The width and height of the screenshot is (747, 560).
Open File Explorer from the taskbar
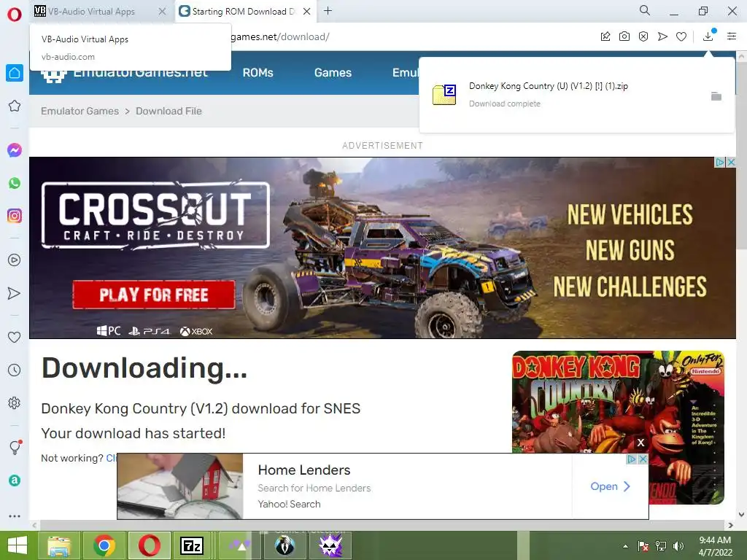pos(58,545)
